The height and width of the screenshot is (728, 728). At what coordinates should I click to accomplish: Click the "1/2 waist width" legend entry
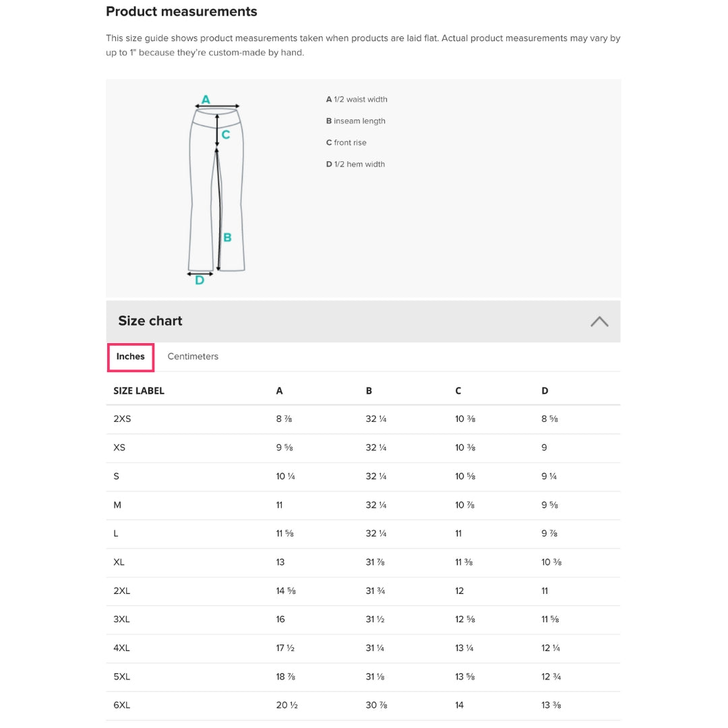pos(357,100)
